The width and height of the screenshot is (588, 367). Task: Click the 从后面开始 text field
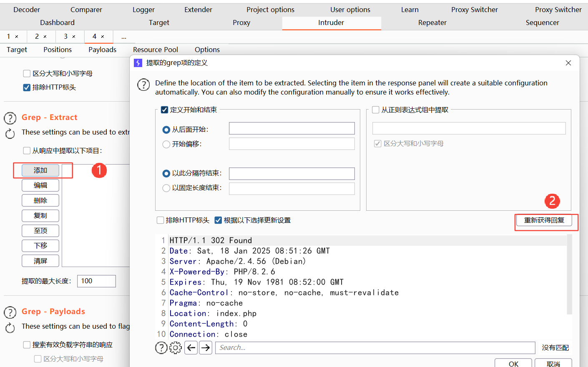pos(292,128)
